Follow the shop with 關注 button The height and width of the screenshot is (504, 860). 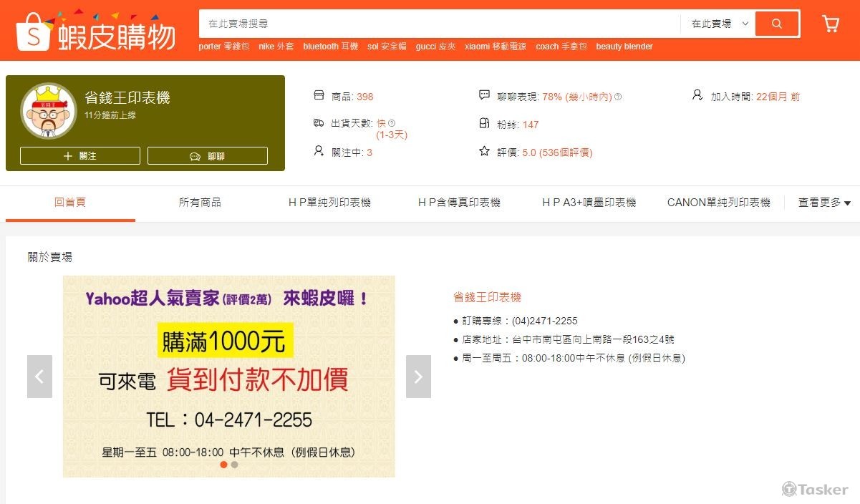(x=80, y=156)
